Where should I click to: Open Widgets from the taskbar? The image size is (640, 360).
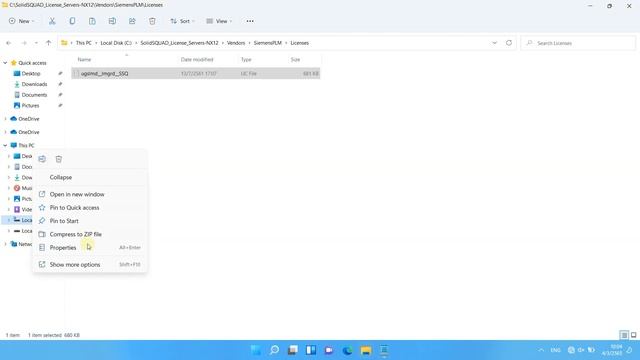[x=311, y=350]
